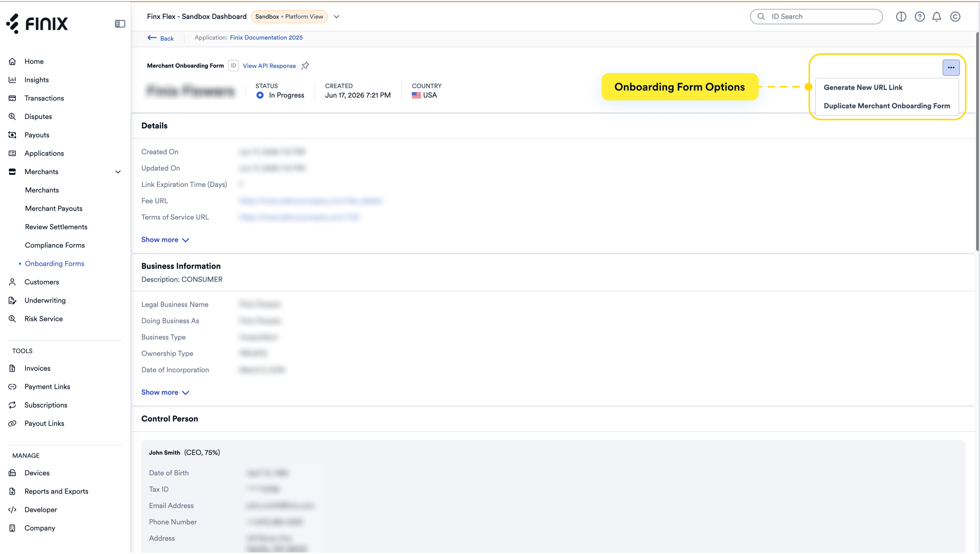Click the Company building icon

[x=12, y=528]
